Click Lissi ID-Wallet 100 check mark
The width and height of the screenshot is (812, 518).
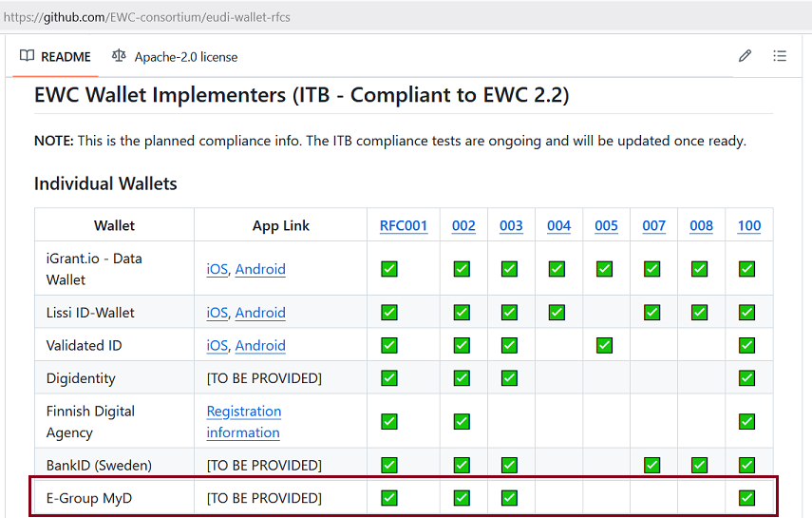746,312
